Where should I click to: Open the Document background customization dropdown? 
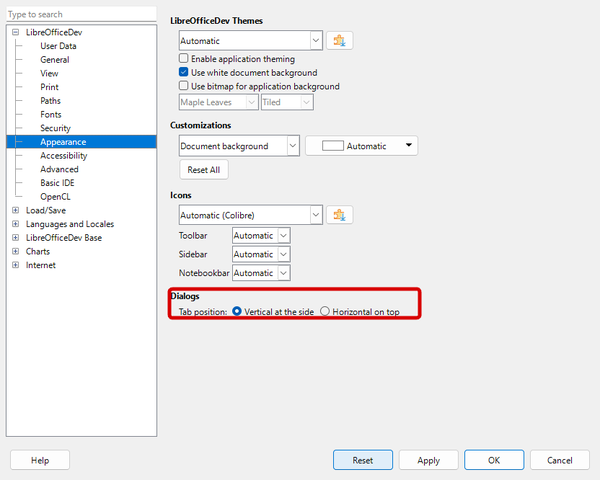292,146
